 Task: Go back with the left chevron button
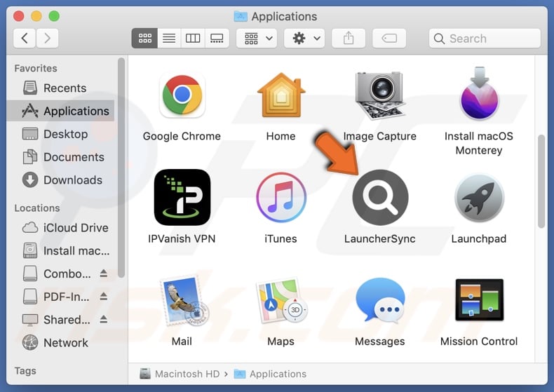pyautogui.click(x=25, y=38)
